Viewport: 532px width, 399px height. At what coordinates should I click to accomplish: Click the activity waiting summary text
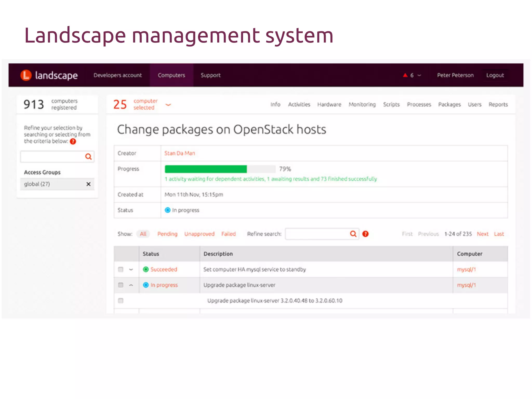(271, 179)
